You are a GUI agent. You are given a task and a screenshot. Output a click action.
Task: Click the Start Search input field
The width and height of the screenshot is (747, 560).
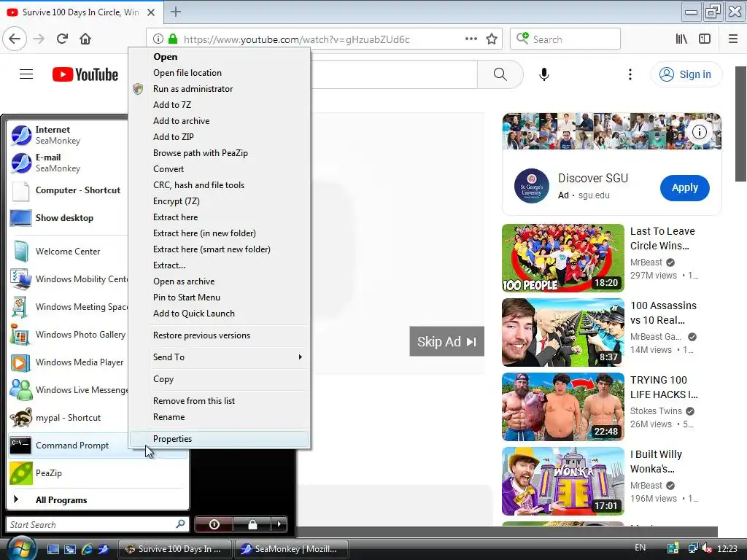point(98,524)
